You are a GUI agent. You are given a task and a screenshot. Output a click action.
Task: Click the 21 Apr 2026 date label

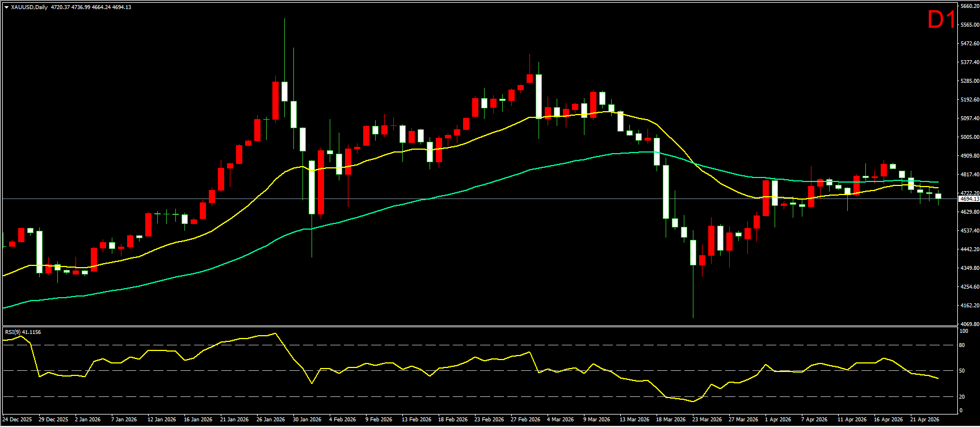924,420
